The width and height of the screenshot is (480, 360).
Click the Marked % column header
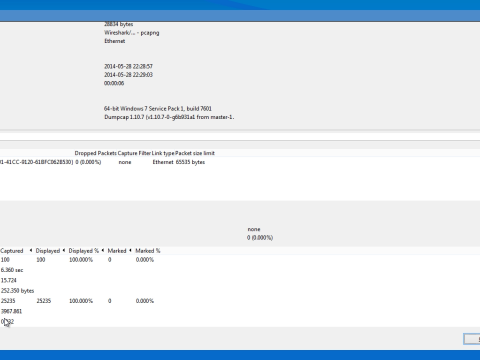pos(148,251)
